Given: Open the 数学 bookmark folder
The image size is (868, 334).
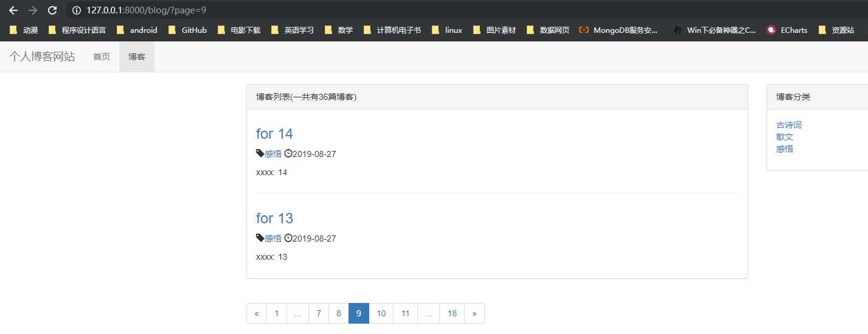Looking at the screenshot, I should [x=339, y=30].
